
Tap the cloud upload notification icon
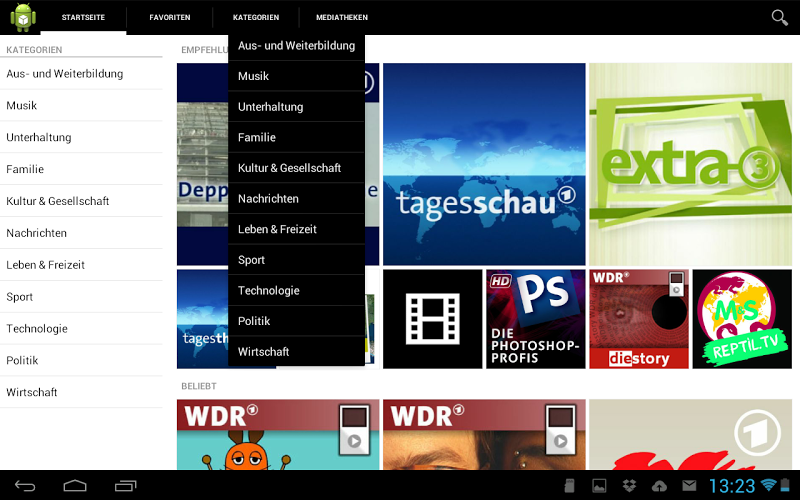[659, 486]
